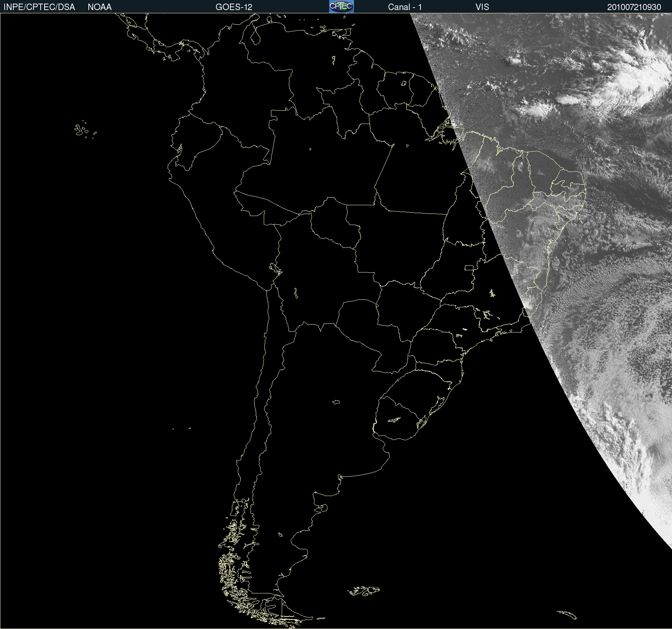Click the Canal - 1 label
672x629 pixels.
[x=405, y=7]
